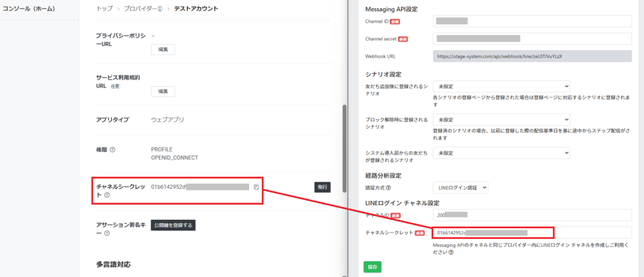
Task: Click 発行 button for channel secret
Action: (x=322, y=187)
